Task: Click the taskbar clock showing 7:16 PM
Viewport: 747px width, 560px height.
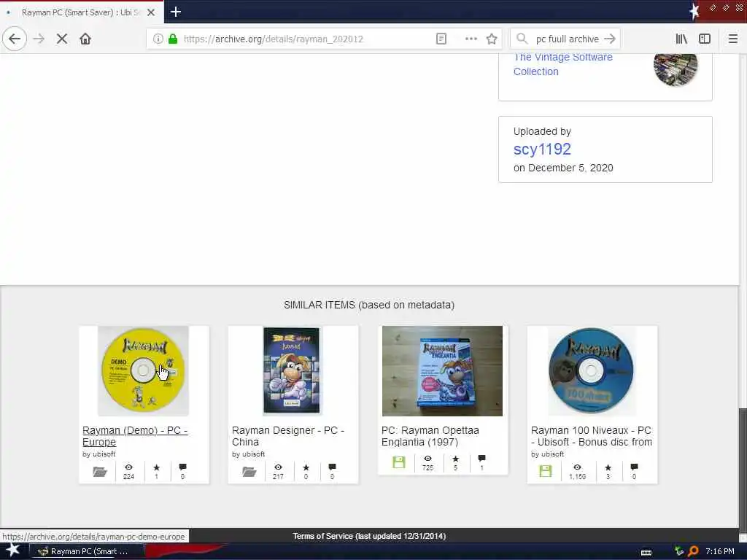Action: pyautogui.click(x=719, y=551)
